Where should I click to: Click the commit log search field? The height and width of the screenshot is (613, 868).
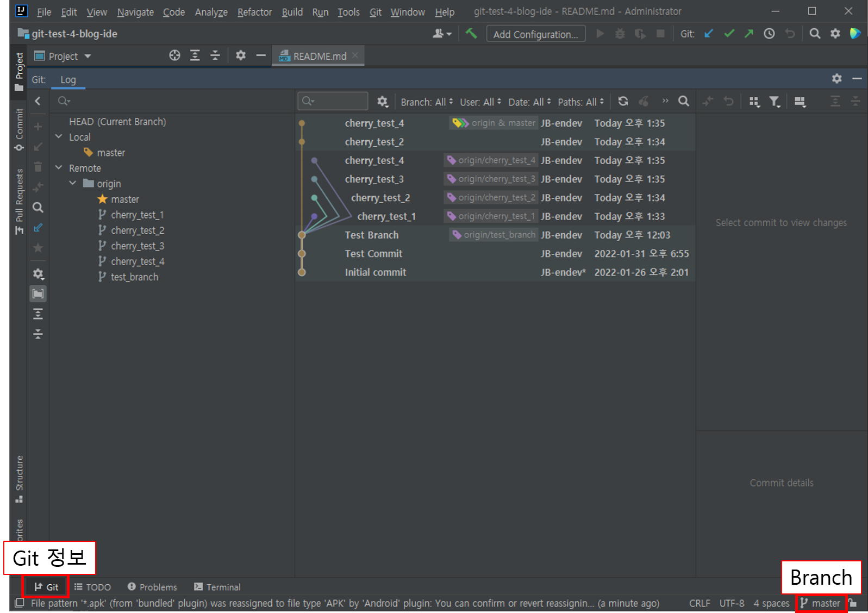coord(333,101)
